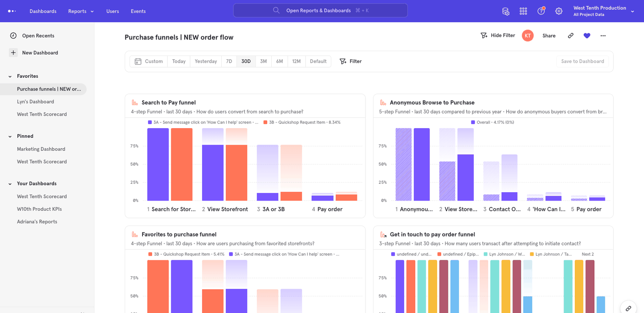Select the 3M date range
644x313 pixels.
263,61
